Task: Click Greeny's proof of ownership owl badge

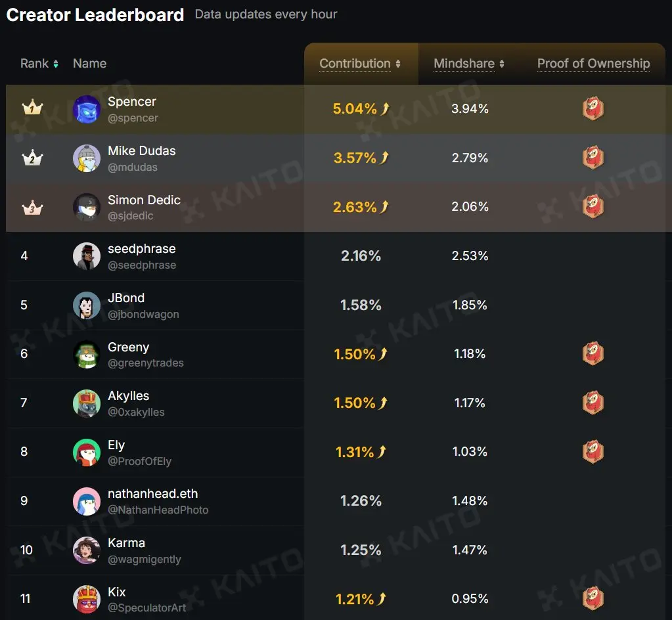Action: [x=593, y=353]
